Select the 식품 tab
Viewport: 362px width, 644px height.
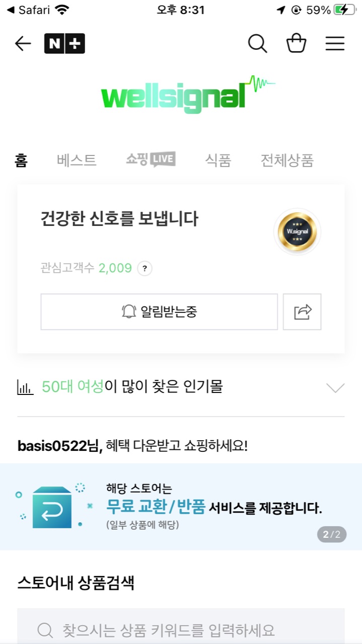tap(218, 160)
